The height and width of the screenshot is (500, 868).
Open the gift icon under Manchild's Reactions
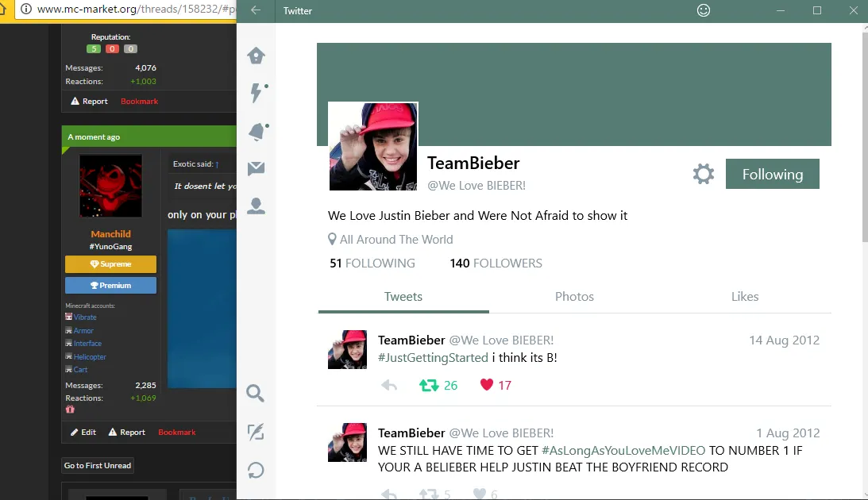[x=70, y=410]
